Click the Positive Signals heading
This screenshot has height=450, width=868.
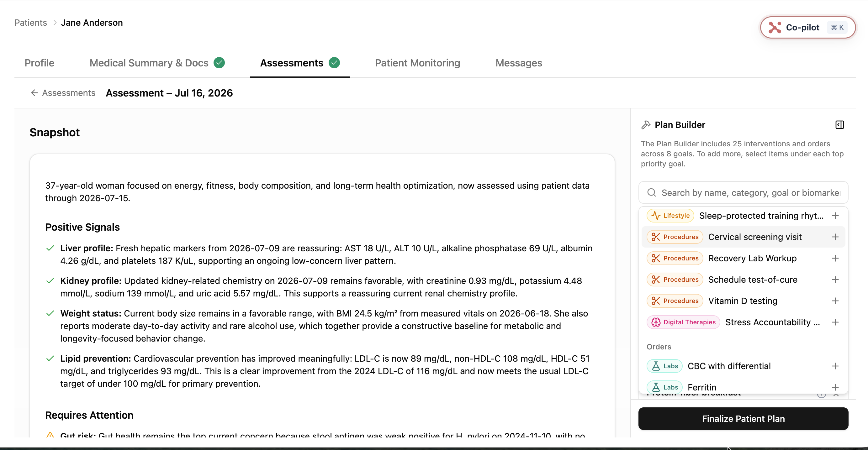pos(82,227)
